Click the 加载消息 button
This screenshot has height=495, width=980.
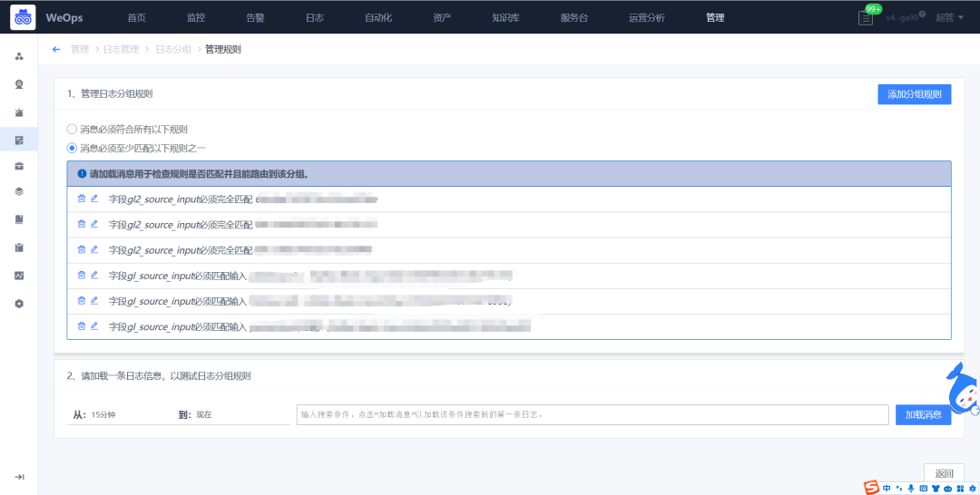[923, 414]
